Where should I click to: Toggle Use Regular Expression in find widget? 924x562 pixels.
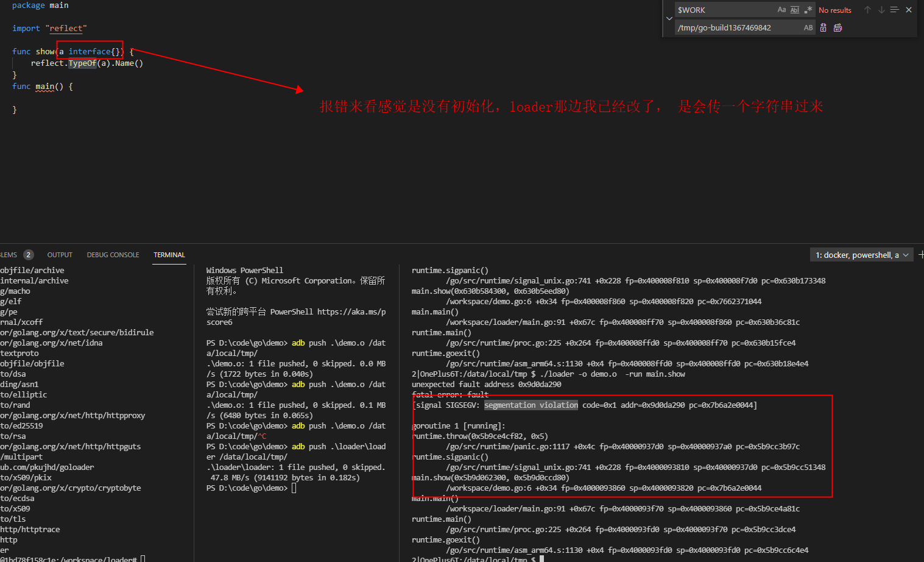click(x=808, y=10)
